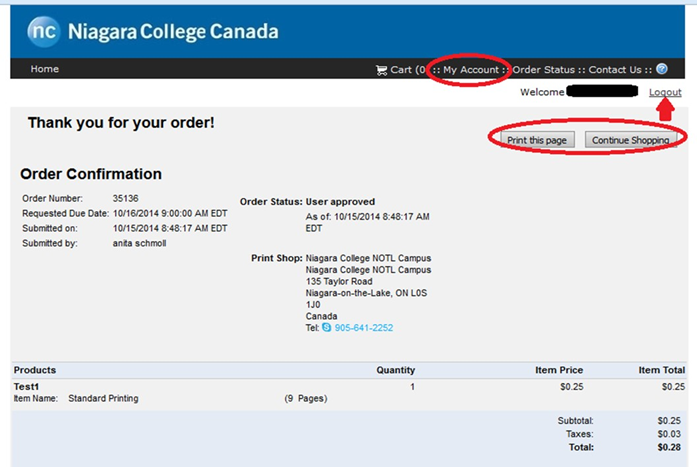
Task: Open My Account in navigation bar
Action: (x=470, y=70)
